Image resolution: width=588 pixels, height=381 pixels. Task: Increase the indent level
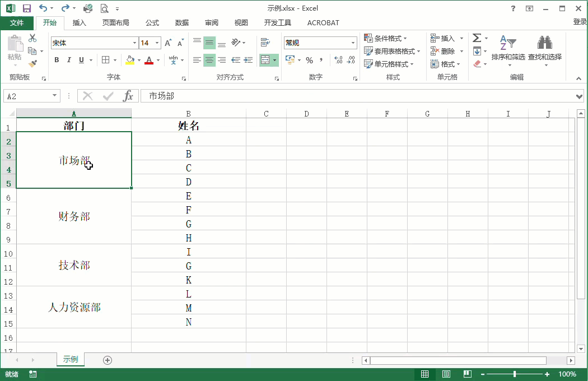tap(248, 60)
